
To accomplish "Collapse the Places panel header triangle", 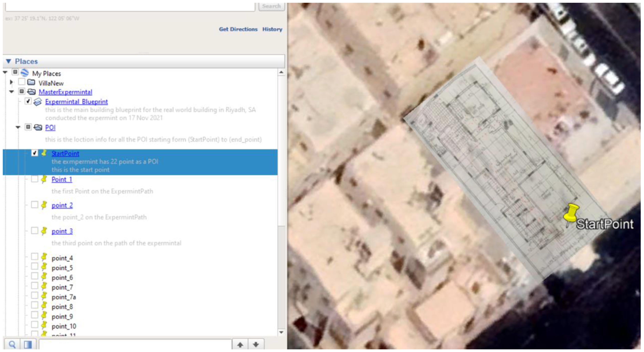I will [8, 61].
